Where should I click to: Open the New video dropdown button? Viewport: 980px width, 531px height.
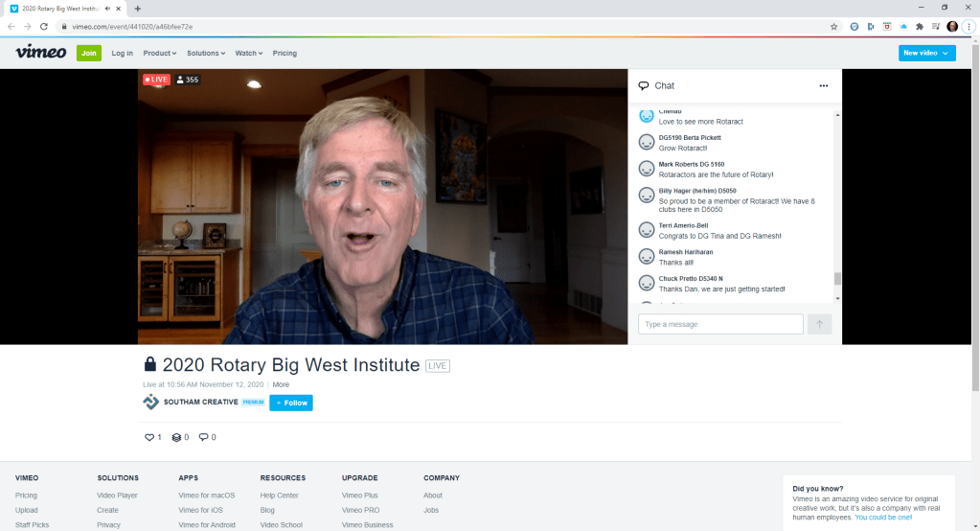pos(926,53)
